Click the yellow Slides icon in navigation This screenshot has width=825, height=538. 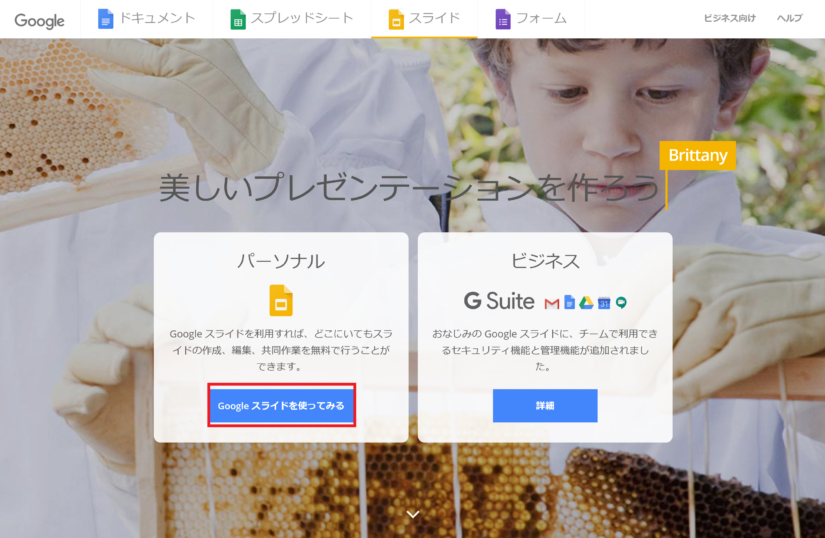396,19
